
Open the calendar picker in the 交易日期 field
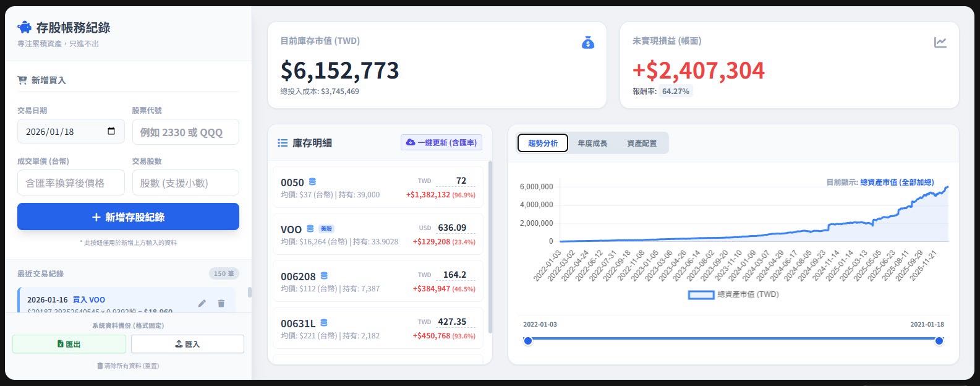coord(111,132)
